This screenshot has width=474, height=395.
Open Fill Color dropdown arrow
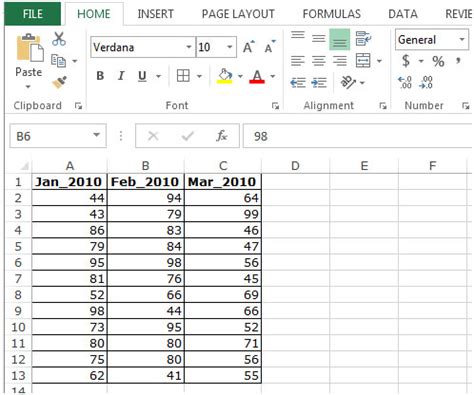pos(240,76)
